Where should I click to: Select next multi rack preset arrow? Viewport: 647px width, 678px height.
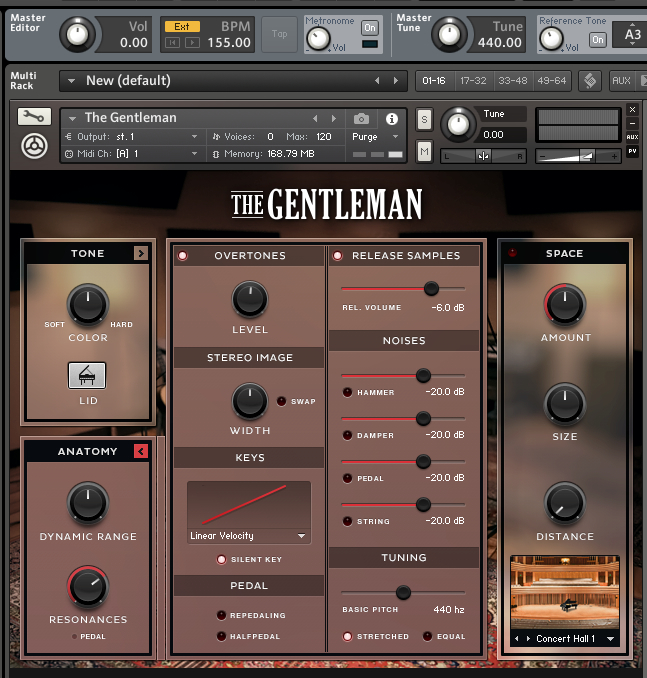(395, 81)
